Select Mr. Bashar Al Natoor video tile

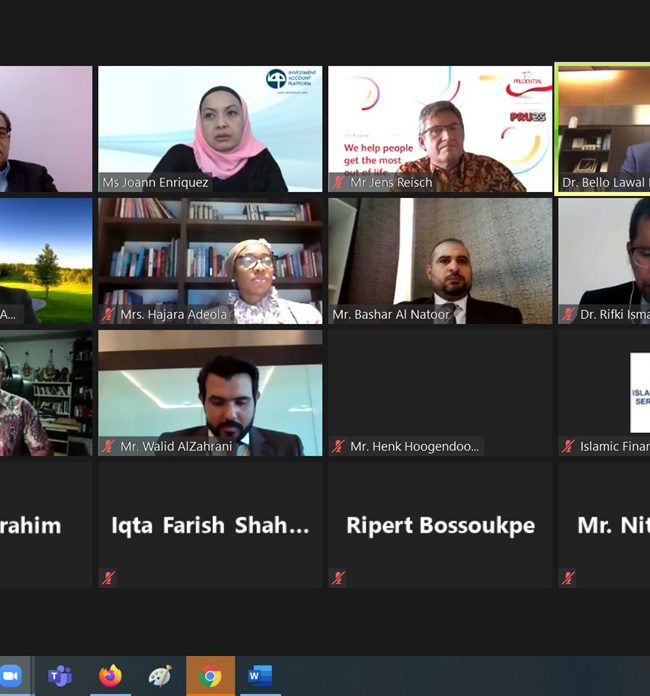(x=440, y=261)
